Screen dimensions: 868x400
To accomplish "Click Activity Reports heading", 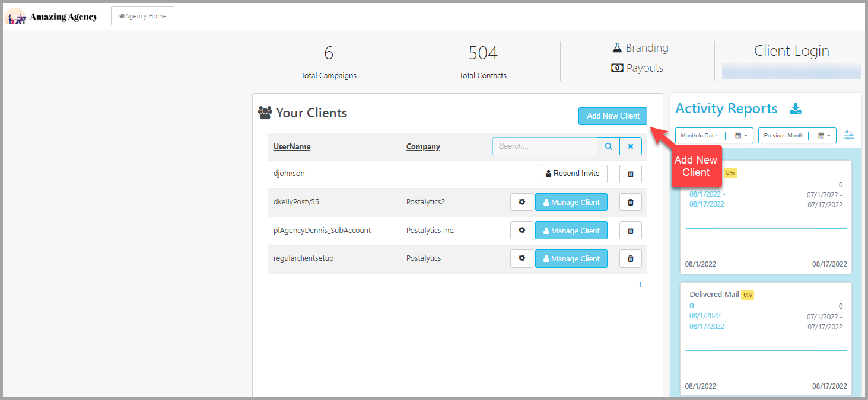I will click(x=726, y=108).
